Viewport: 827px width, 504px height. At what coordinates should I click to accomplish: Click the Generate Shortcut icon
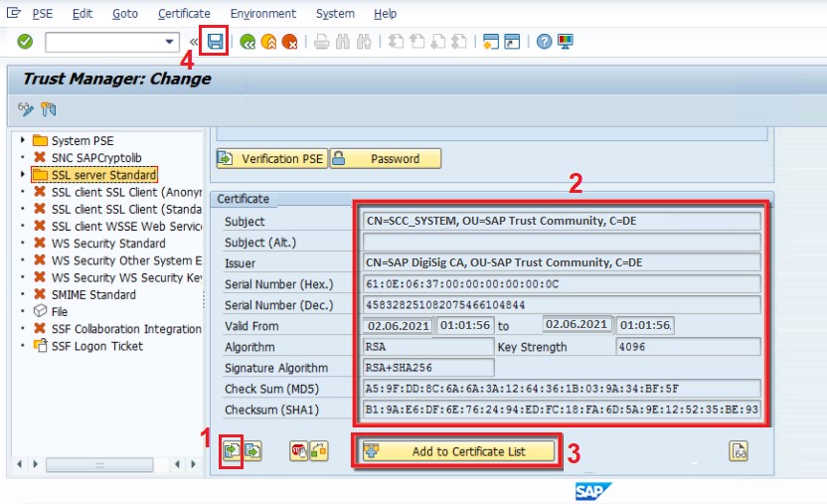512,41
